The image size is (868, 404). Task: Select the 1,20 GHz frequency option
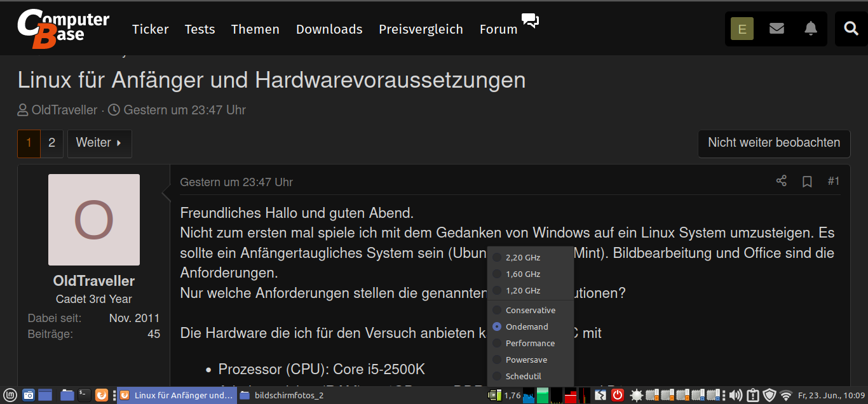tap(530, 290)
